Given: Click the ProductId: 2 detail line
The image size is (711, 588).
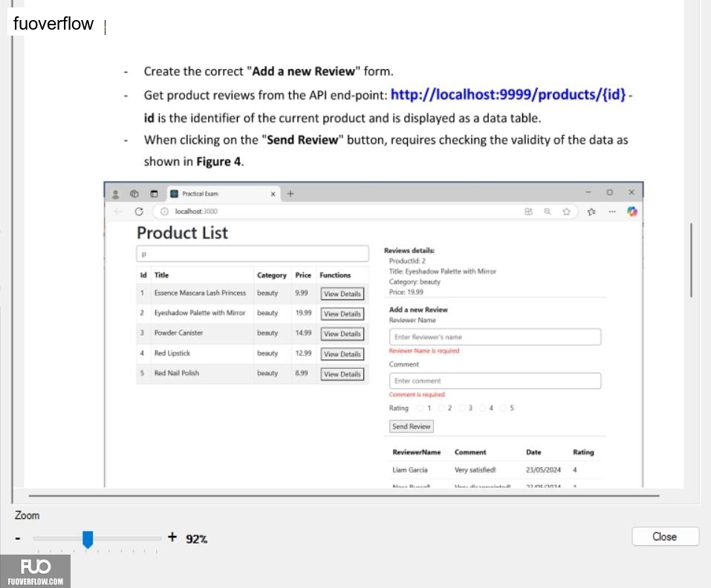Looking at the screenshot, I should click(407, 261).
